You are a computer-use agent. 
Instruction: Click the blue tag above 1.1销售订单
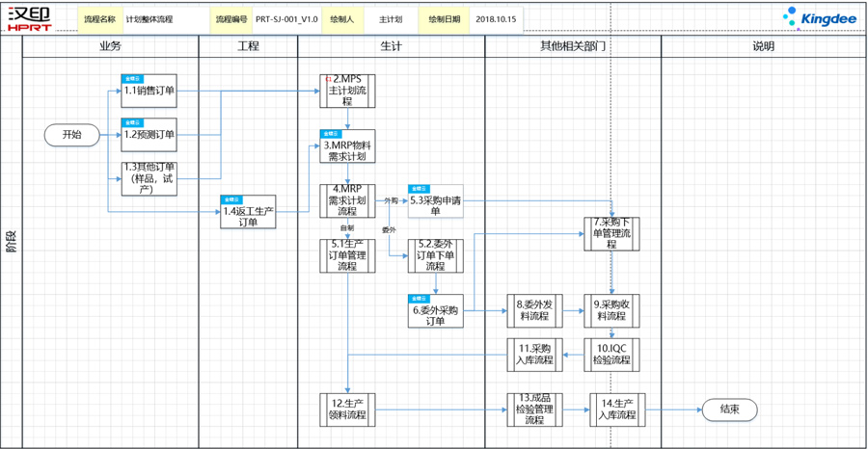click(132, 78)
